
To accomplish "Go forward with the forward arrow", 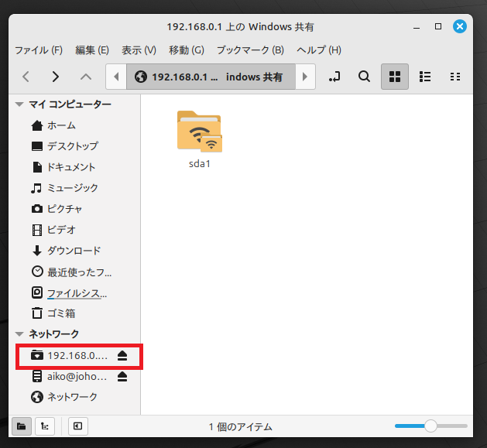I will (55, 77).
